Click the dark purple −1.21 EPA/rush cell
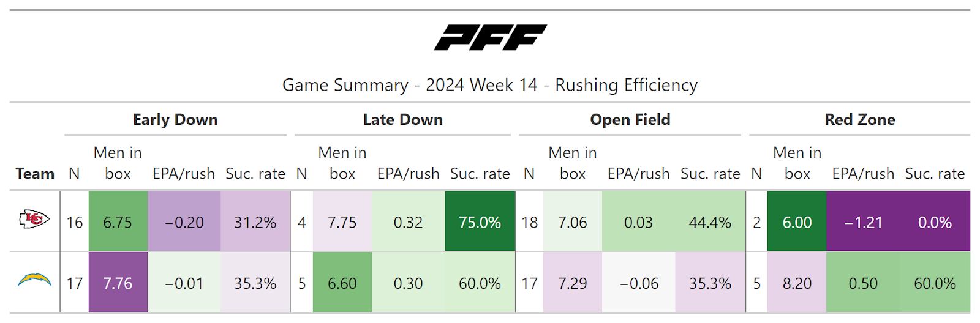 click(x=863, y=222)
